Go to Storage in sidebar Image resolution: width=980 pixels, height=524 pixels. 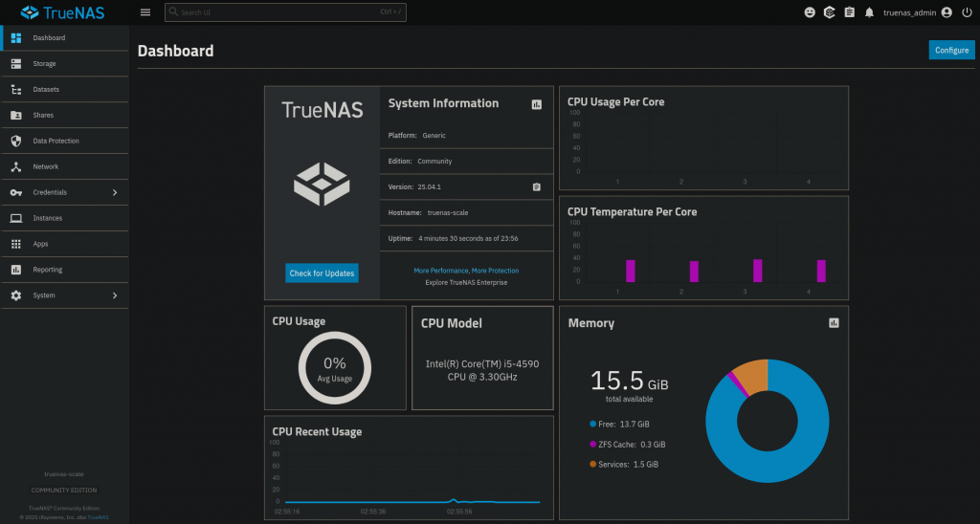pyautogui.click(x=44, y=64)
